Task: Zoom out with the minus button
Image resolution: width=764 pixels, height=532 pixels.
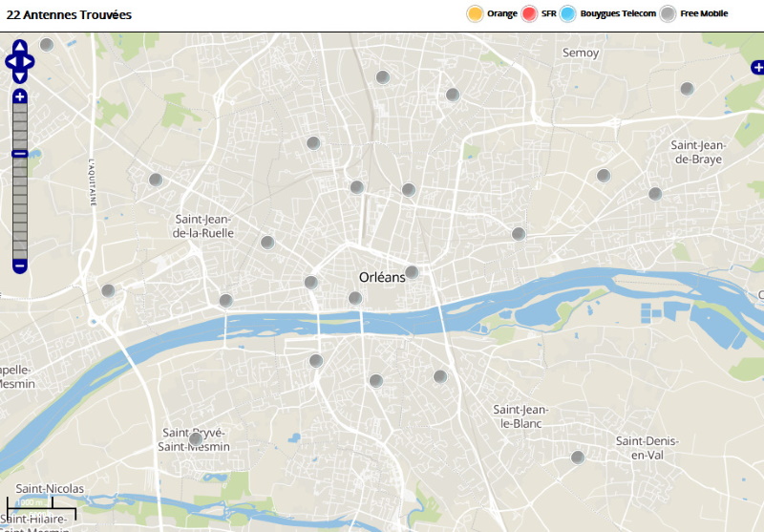Action: click(x=20, y=265)
